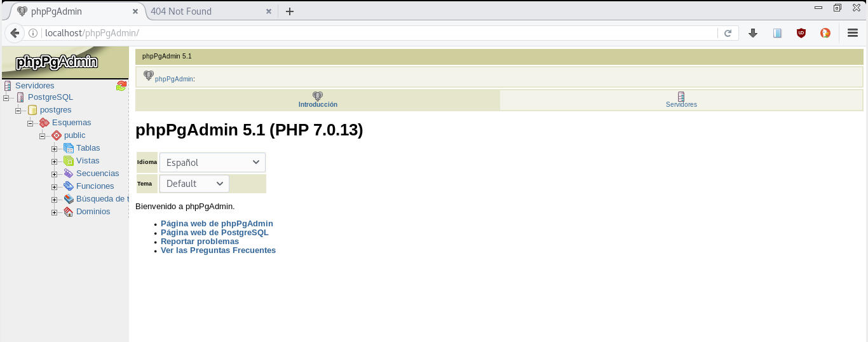The width and height of the screenshot is (868, 342).
Task: Click the localhost/phpPgAdmin address bar
Action: click(x=380, y=33)
